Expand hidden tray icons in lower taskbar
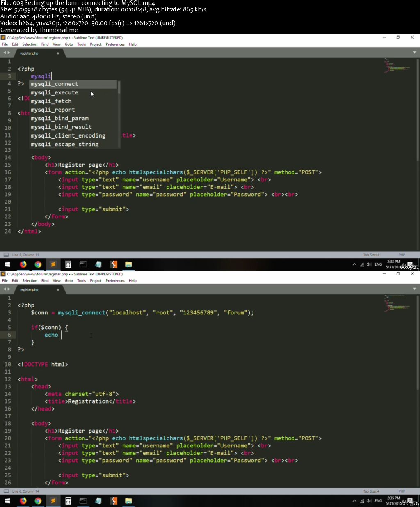Viewport: 420px width, 507px height. click(354, 501)
